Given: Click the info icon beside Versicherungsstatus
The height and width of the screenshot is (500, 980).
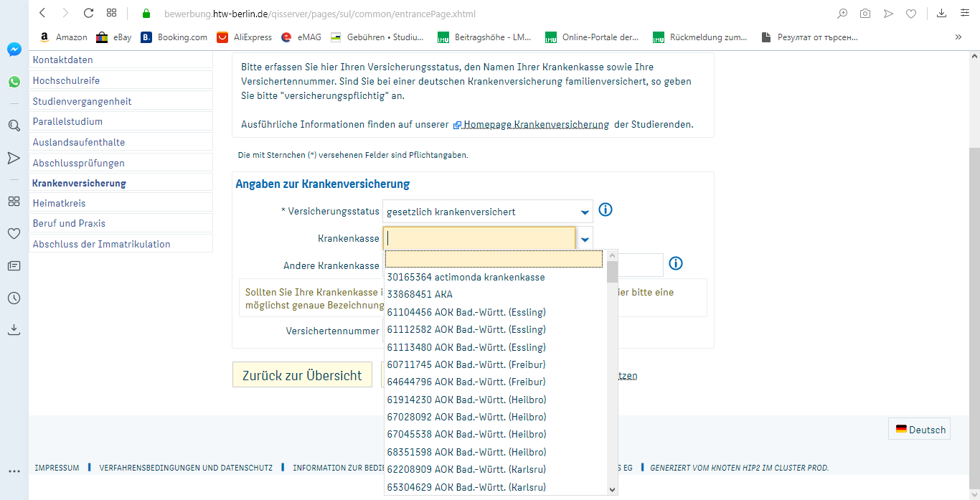Looking at the screenshot, I should coord(606,210).
